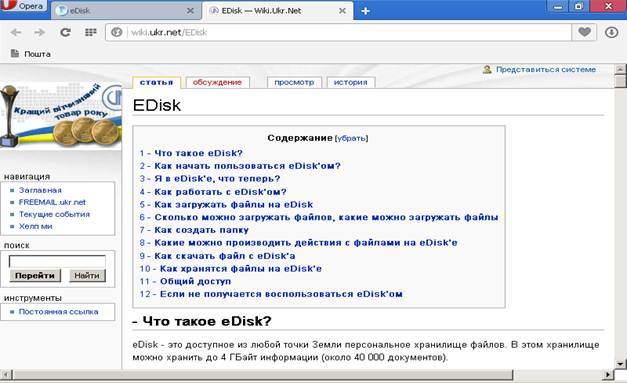Screen dimensions: 627x383
Task: Jump to Сколько можно загружать файлов section
Action: pos(319,217)
